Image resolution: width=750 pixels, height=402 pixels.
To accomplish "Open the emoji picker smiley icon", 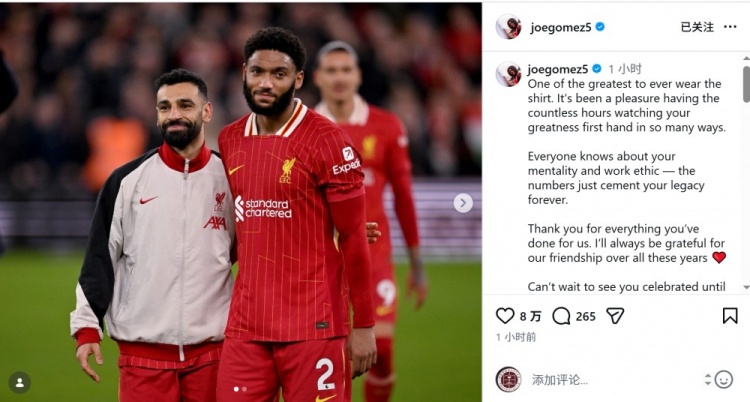I will tap(724, 380).
